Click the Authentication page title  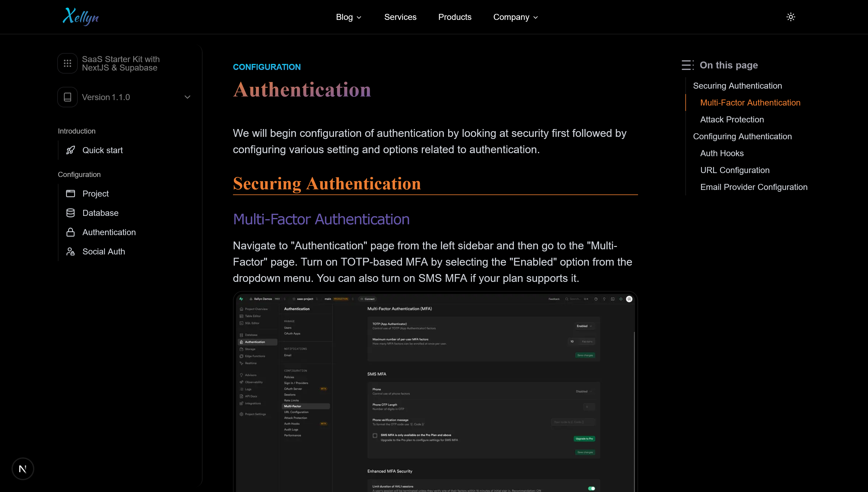pyautogui.click(x=302, y=90)
